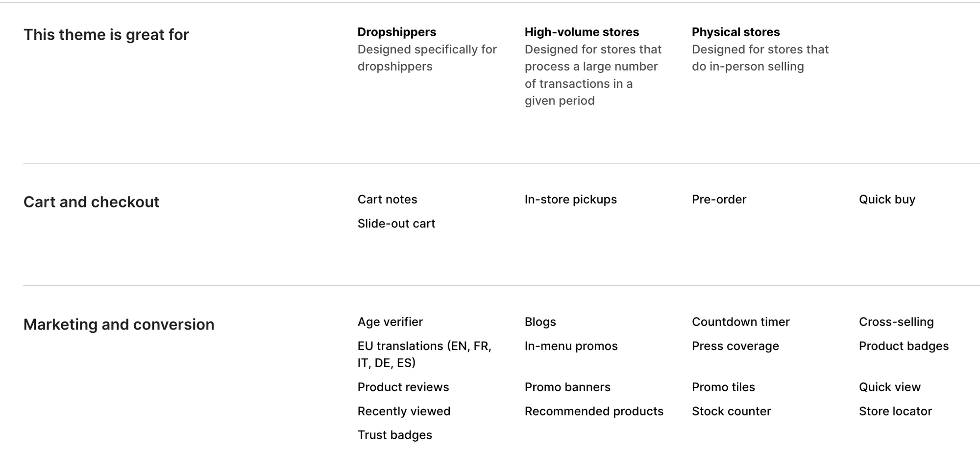This screenshot has height=451, width=980.
Task: Select the Store locator feature
Action: coord(895,411)
